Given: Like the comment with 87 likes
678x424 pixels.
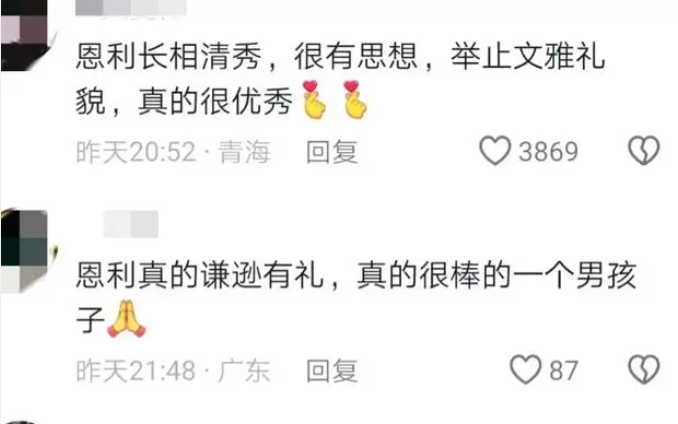Looking at the screenshot, I should point(525,370).
